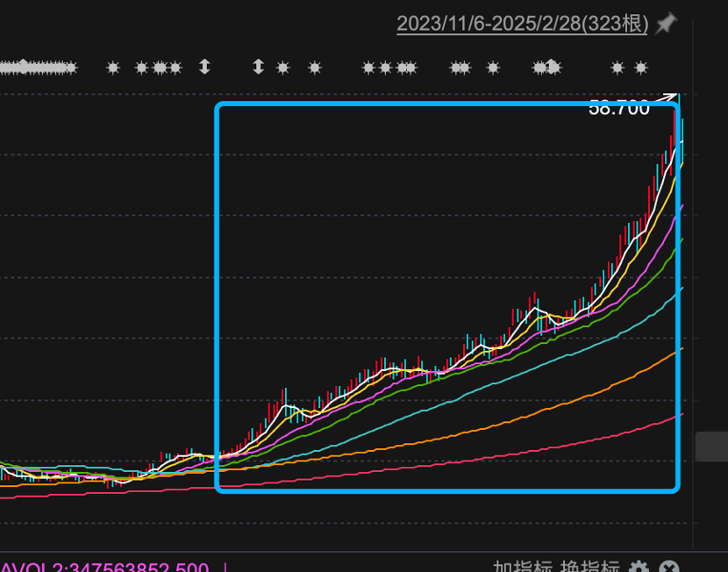Open indicator settings gear icon
Image resolution: width=728 pixels, height=572 pixels.
(x=639, y=567)
